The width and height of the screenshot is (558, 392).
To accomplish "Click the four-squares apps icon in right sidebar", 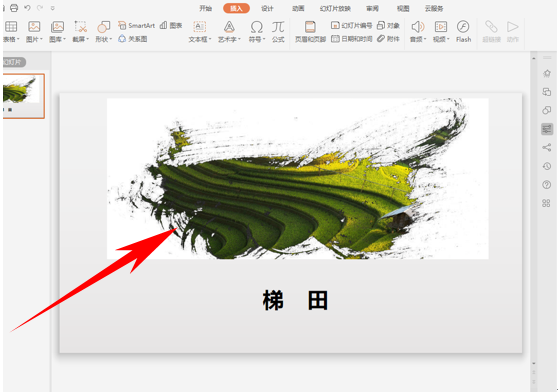I will tap(547, 203).
